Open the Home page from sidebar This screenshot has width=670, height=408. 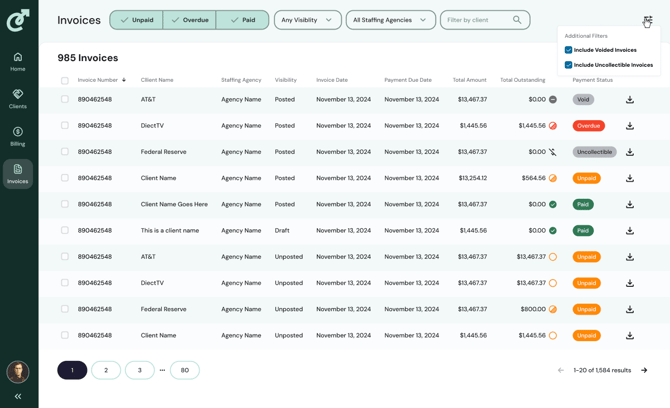(x=18, y=61)
